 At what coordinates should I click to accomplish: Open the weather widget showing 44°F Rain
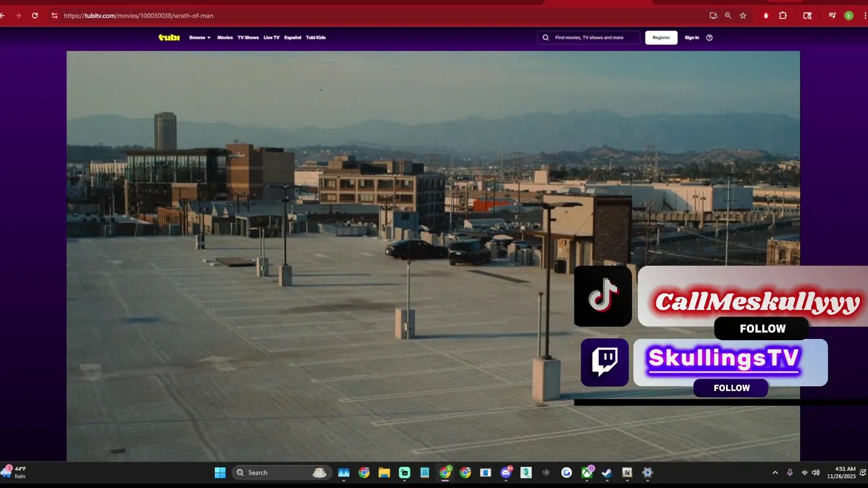pyautogui.click(x=15, y=472)
